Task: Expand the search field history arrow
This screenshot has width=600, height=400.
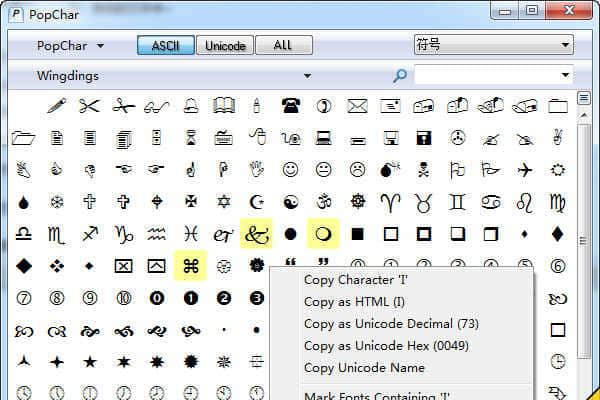Action: point(565,75)
